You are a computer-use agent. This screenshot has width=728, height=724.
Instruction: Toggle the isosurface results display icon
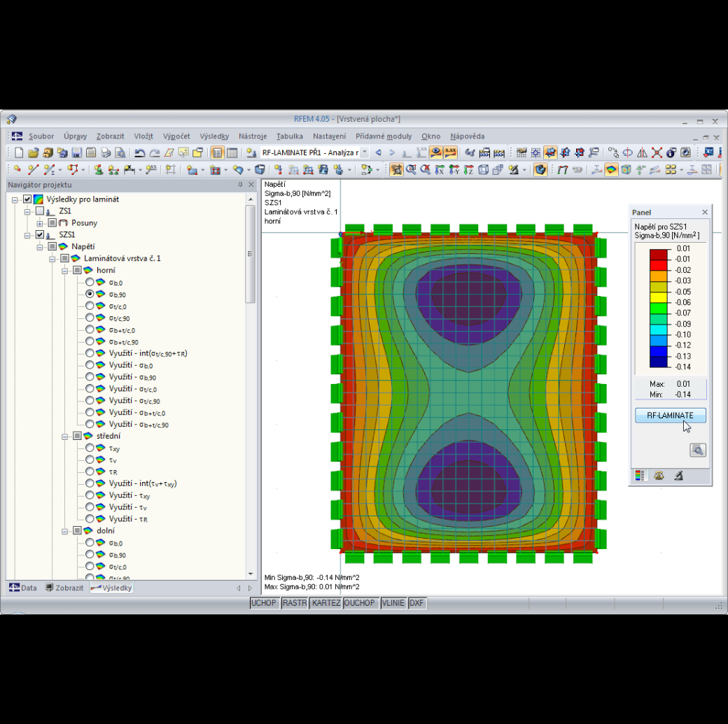click(x=612, y=170)
